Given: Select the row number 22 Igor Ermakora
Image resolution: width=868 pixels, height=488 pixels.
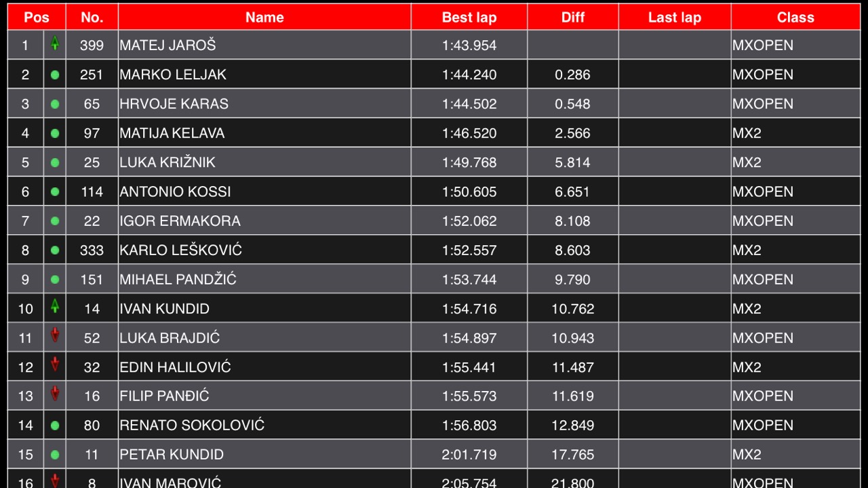Looking at the screenshot, I should point(434,221).
